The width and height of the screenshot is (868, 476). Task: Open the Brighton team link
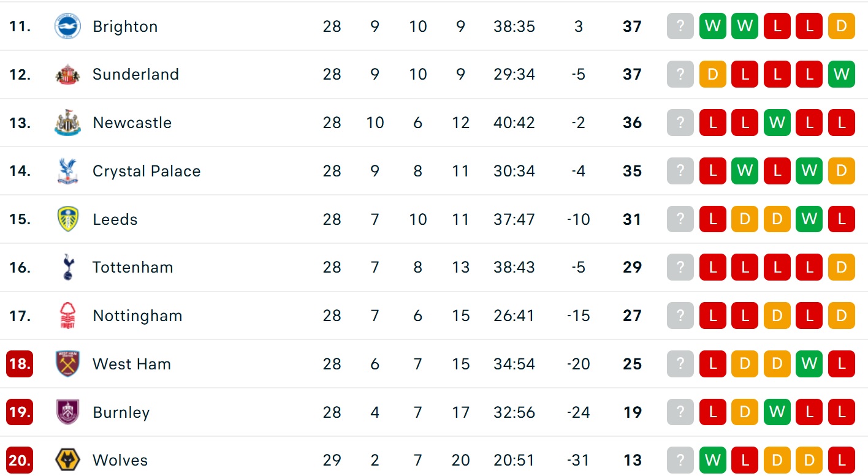point(125,26)
